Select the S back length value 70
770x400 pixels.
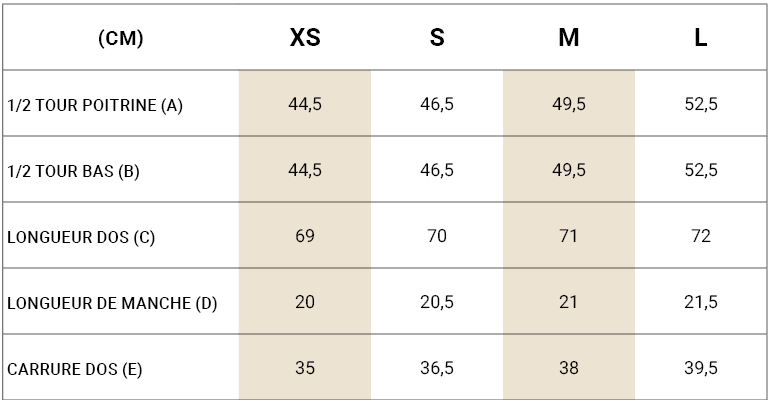(x=437, y=236)
